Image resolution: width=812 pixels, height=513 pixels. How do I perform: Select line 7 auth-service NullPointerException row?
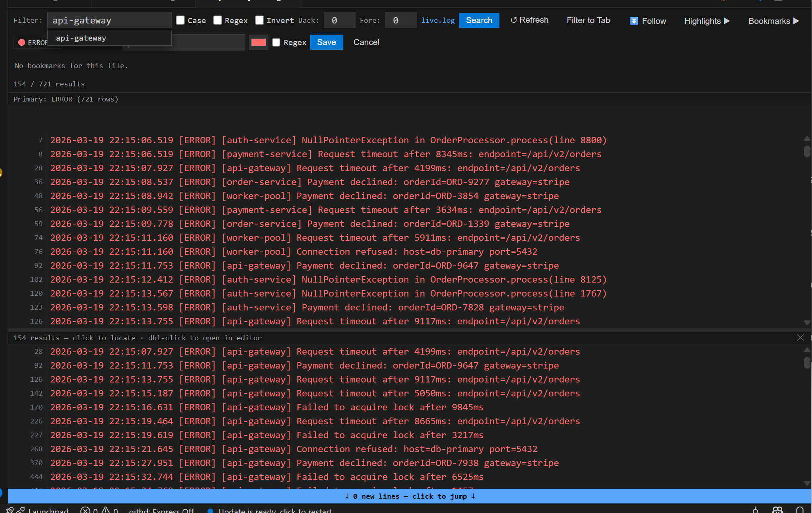point(406,140)
